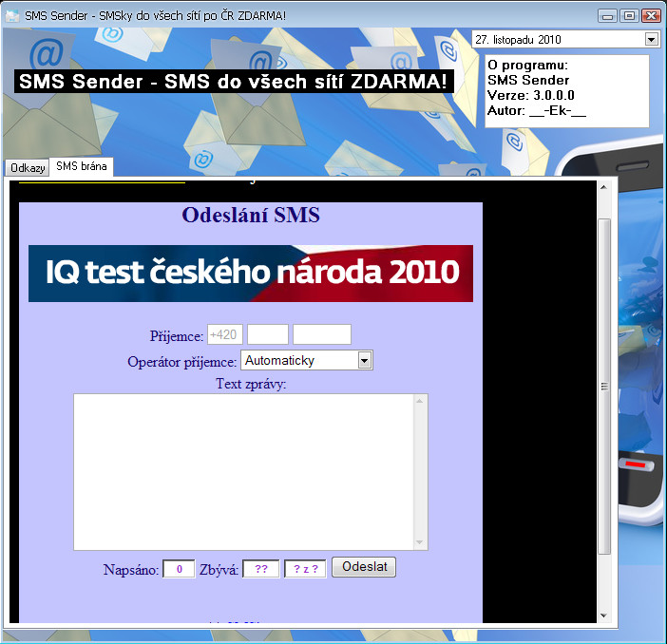The image size is (667, 644).
Task: Switch to the Odkazy tab
Action: (28, 167)
